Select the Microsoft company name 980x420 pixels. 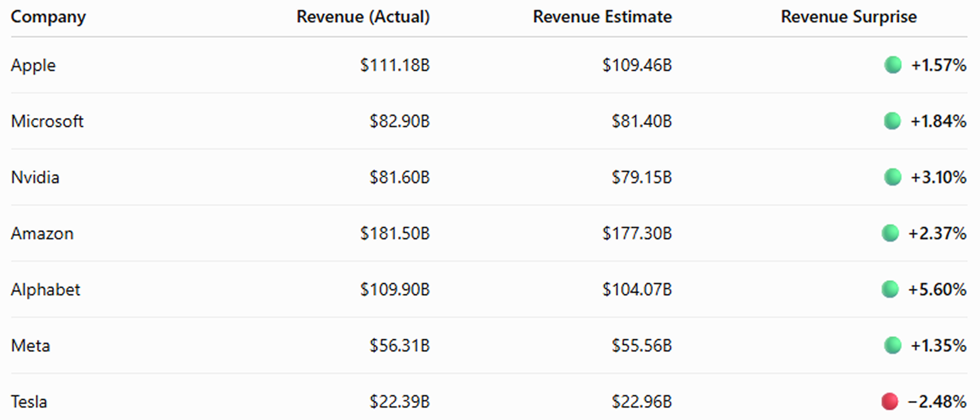(x=47, y=121)
